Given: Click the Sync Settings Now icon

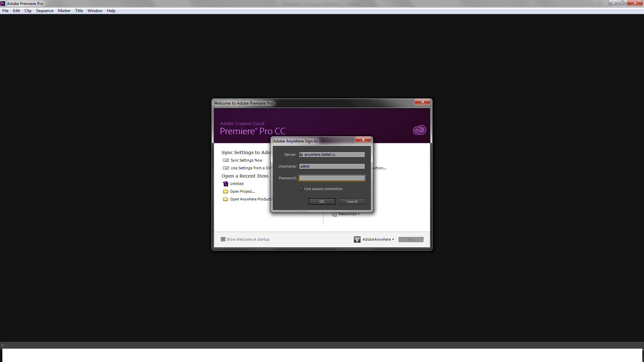Looking at the screenshot, I should tap(226, 160).
